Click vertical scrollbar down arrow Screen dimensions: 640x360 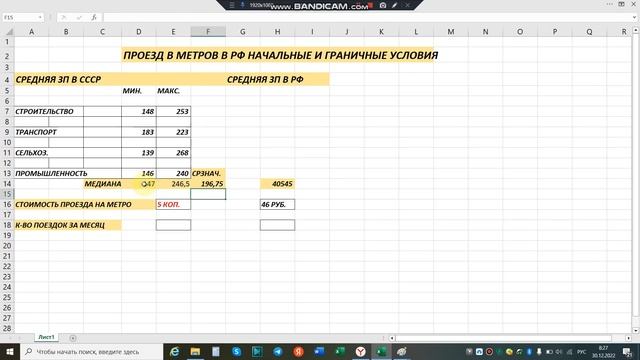point(636,330)
